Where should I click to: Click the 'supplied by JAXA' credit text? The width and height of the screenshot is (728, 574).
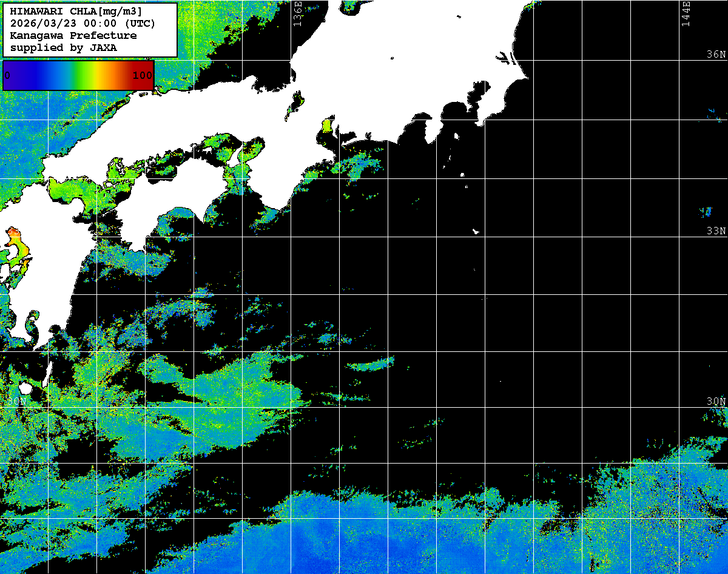pyautogui.click(x=63, y=47)
